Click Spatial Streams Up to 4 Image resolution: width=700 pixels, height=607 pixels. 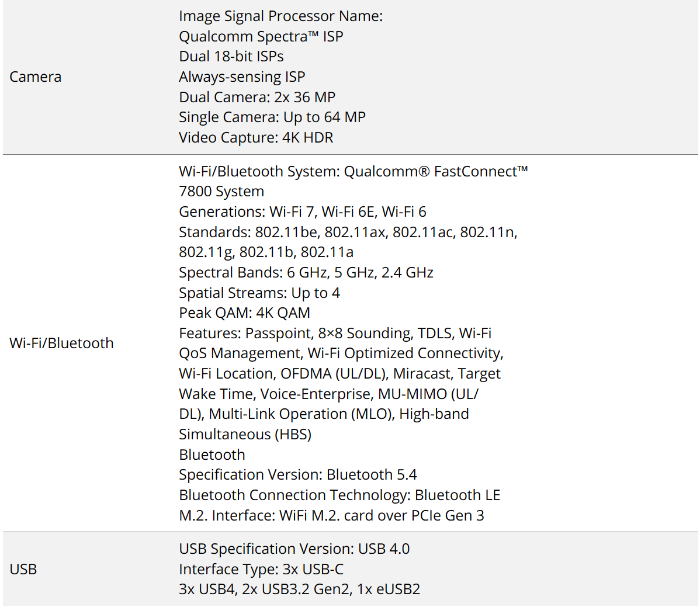pyautogui.click(x=259, y=293)
